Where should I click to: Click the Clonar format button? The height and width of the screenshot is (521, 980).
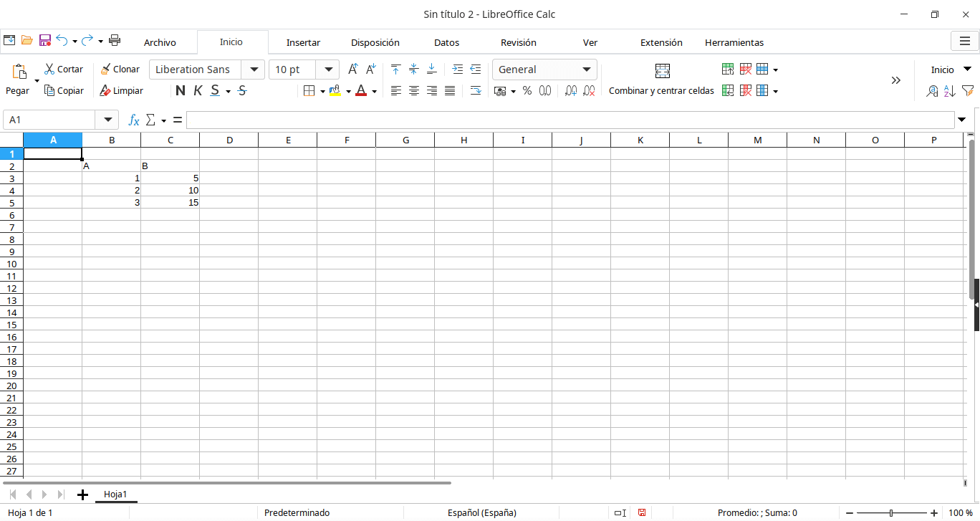click(120, 70)
